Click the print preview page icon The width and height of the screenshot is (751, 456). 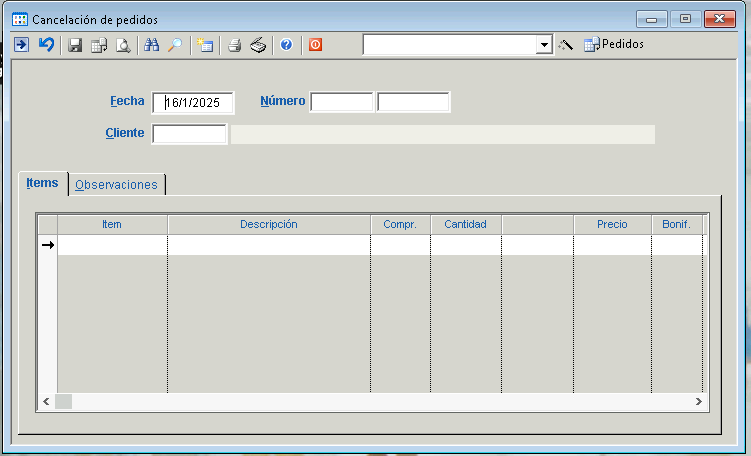(x=123, y=45)
